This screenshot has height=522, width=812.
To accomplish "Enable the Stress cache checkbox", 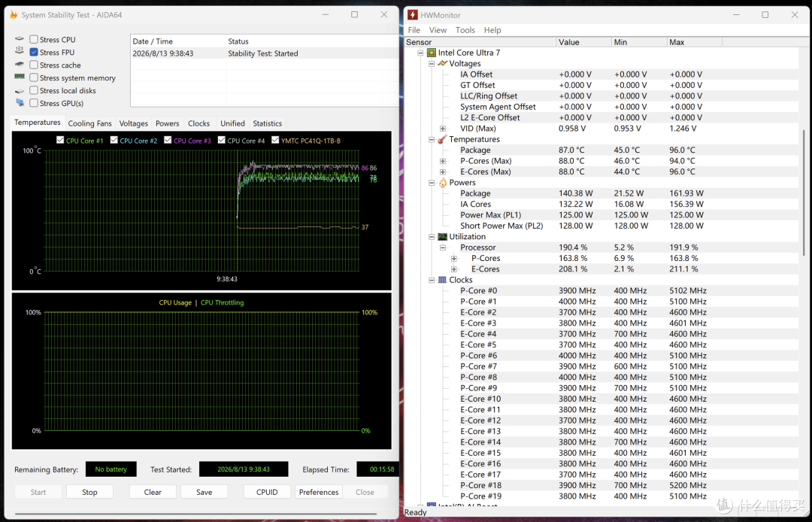I will [x=34, y=65].
